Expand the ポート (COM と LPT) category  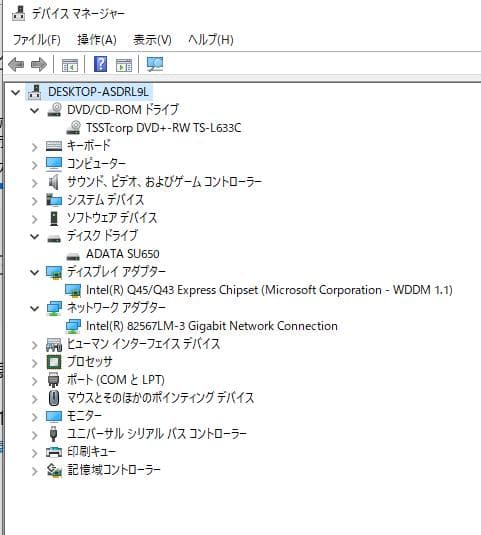[34, 381]
